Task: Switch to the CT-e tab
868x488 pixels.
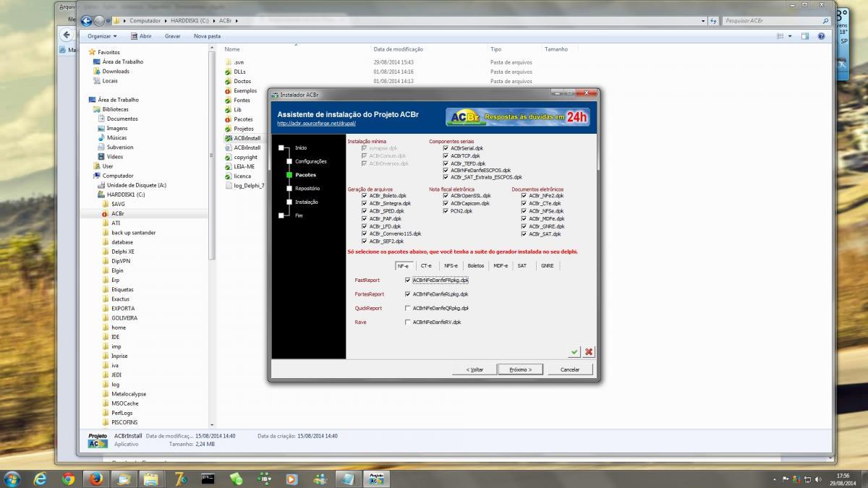Action: click(426, 266)
